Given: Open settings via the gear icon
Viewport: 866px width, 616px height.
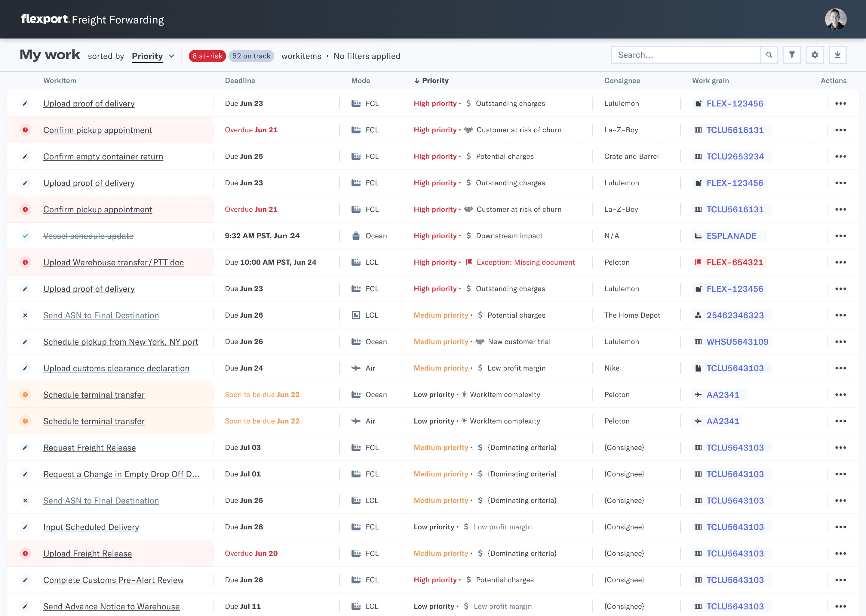Looking at the screenshot, I should [x=815, y=55].
